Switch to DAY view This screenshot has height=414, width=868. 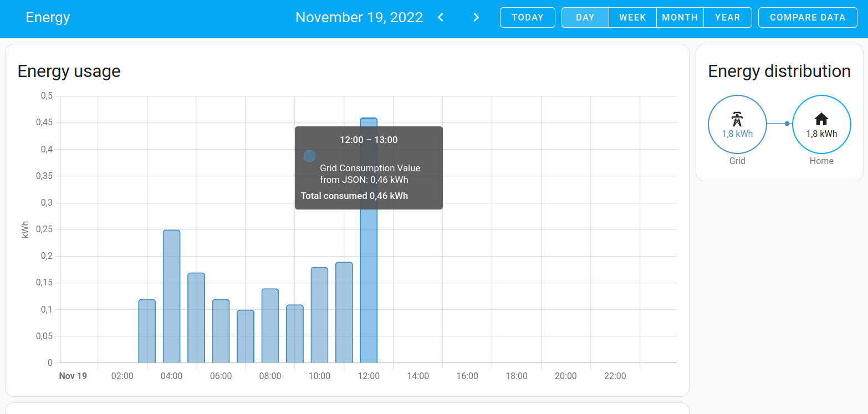(x=585, y=17)
